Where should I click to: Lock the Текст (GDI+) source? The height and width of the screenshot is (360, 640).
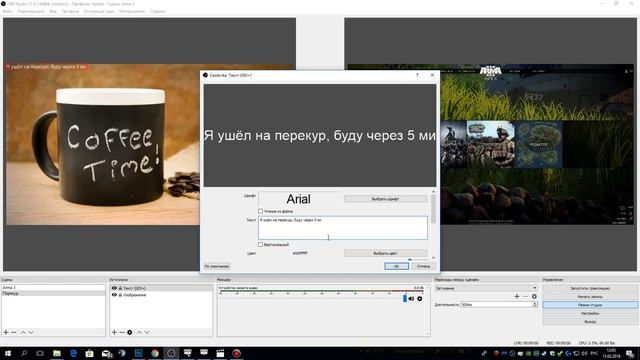click(x=120, y=288)
